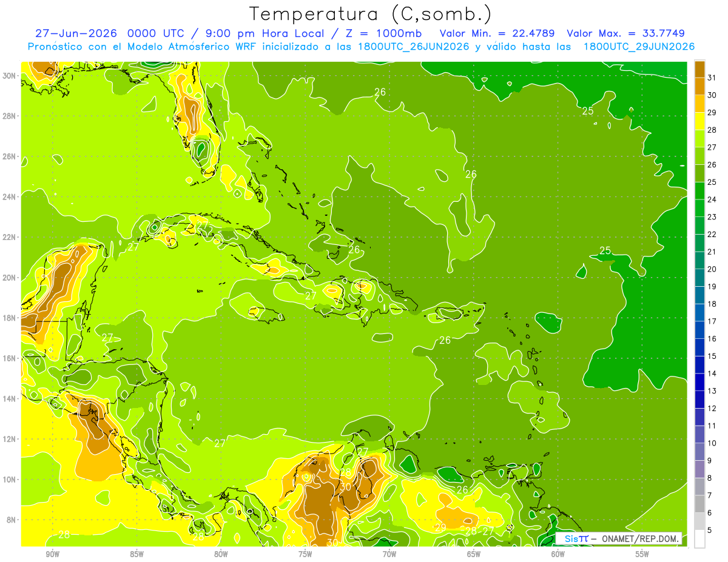This screenshot has width=728, height=562.
Task: Click the latitude axis label '18N'
Action: [9, 318]
